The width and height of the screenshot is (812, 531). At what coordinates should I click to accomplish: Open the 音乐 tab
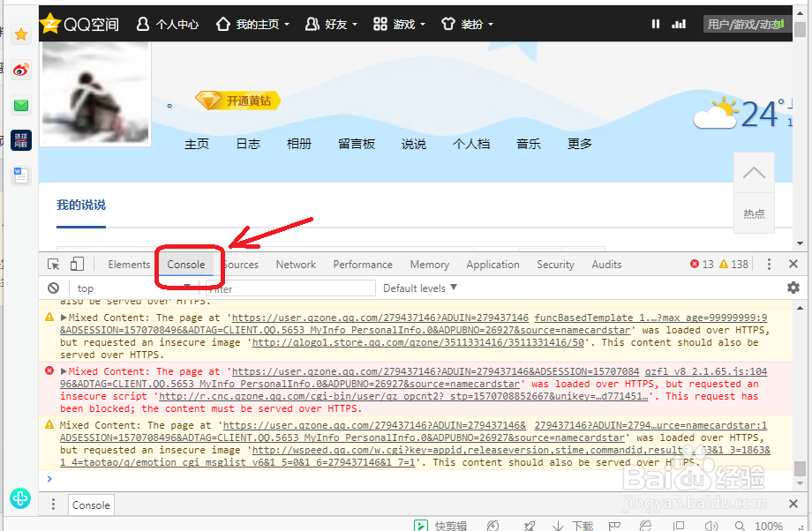(528, 144)
